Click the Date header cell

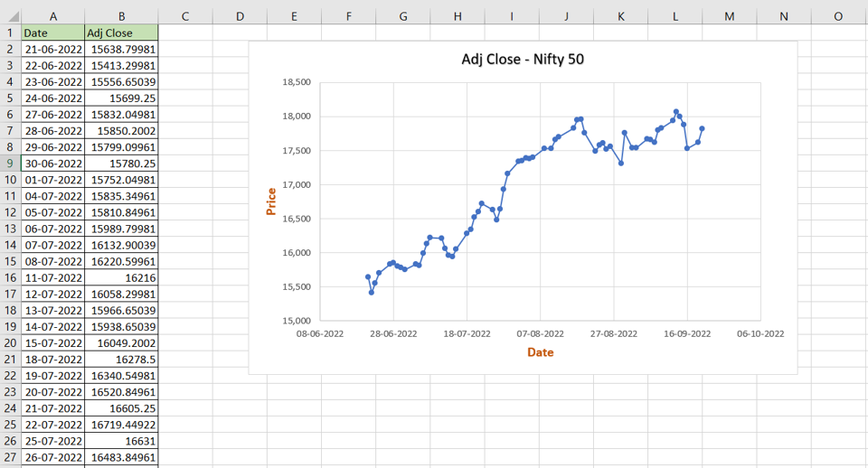click(x=52, y=33)
